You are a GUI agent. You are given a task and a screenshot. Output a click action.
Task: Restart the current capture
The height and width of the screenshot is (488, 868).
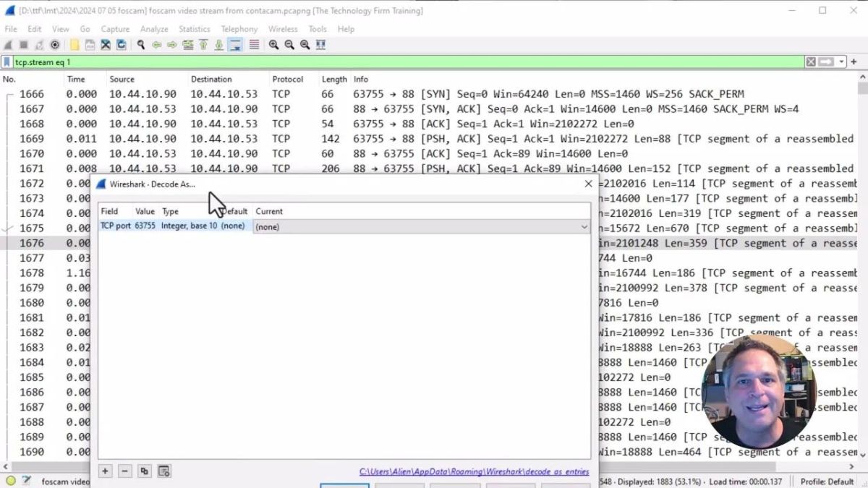(39, 45)
